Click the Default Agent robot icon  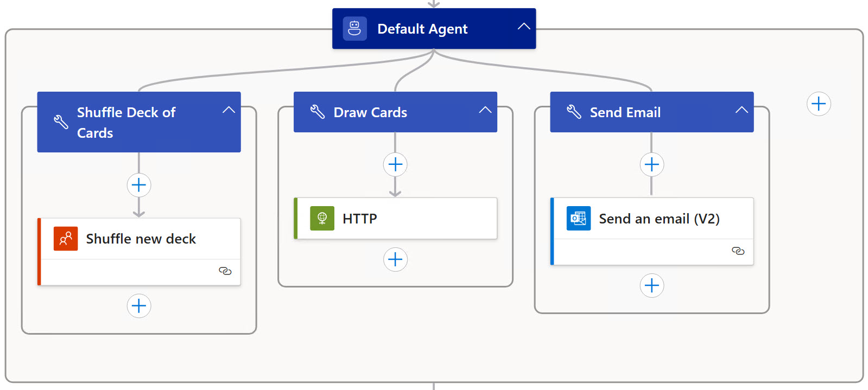tap(354, 28)
